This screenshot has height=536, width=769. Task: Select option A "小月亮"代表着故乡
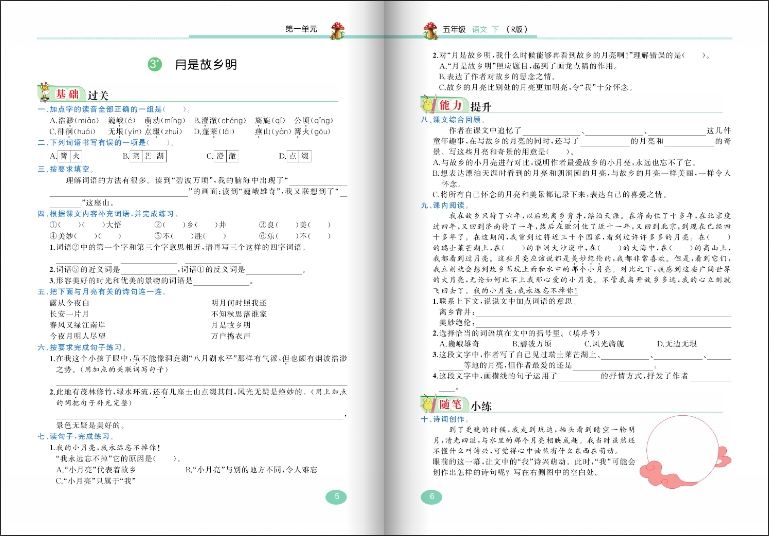(96, 470)
